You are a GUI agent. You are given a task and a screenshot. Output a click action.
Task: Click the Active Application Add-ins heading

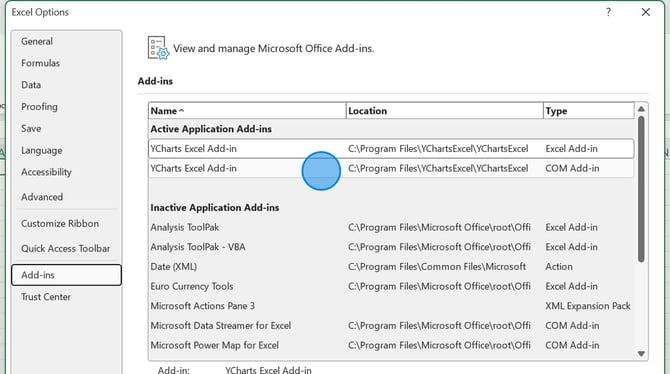[211, 129]
